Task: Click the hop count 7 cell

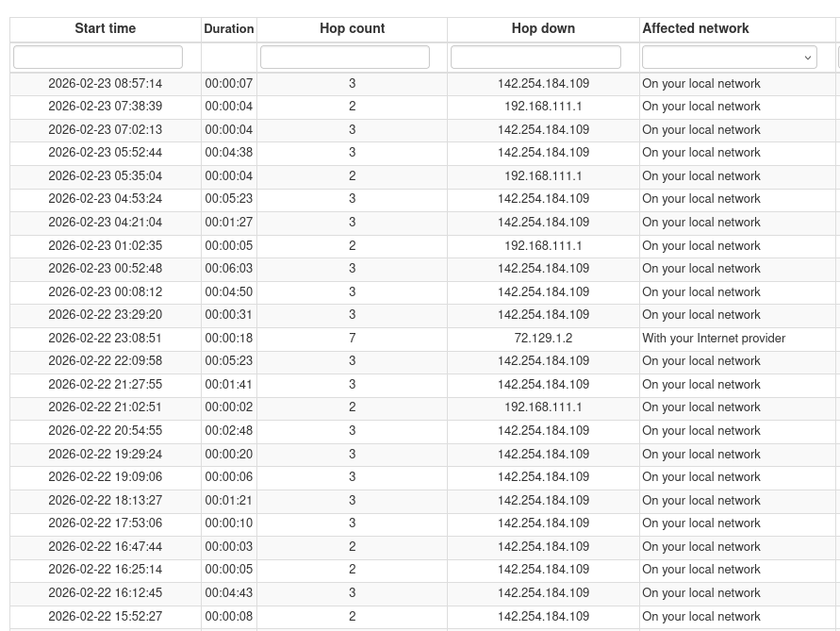Action: pos(352,339)
